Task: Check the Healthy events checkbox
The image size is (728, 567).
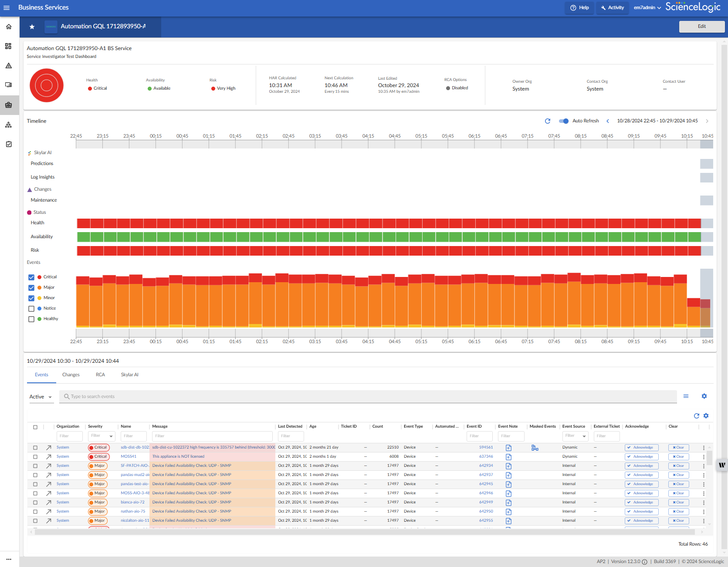Action: point(31,319)
